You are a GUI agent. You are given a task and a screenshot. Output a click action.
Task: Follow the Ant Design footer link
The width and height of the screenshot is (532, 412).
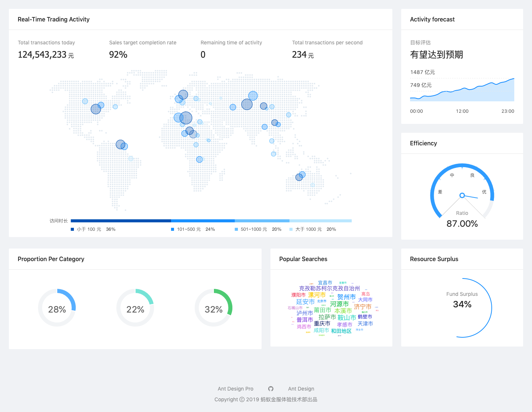click(301, 389)
